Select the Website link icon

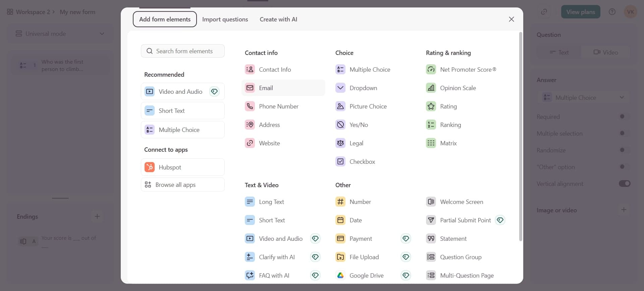tap(250, 143)
